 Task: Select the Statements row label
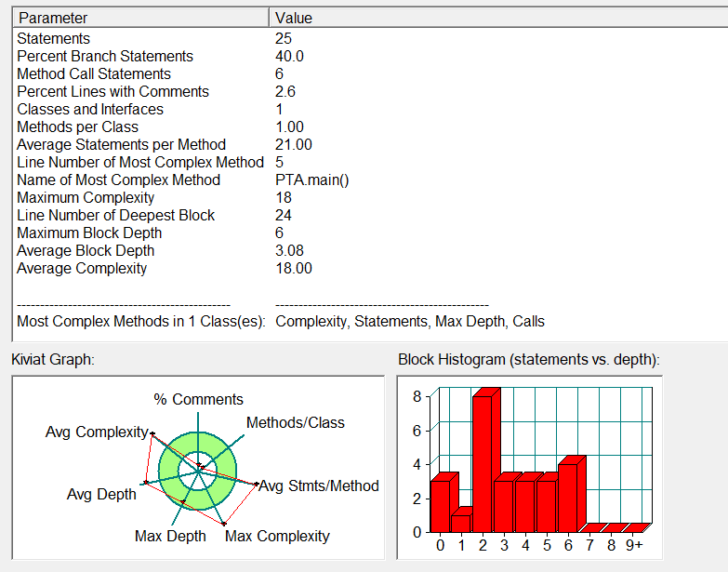pyautogui.click(x=53, y=38)
